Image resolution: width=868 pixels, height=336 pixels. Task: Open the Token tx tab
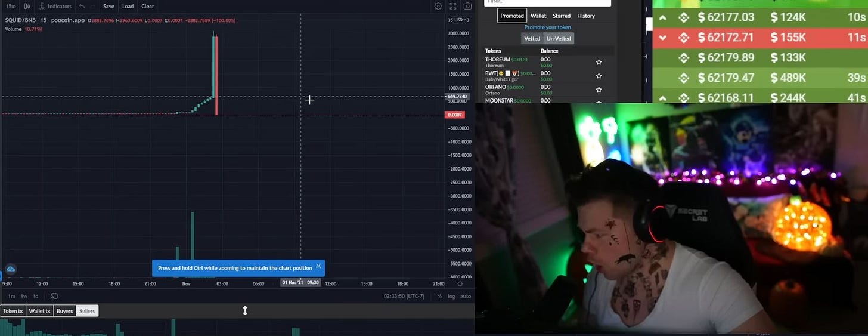coord(13,311)
